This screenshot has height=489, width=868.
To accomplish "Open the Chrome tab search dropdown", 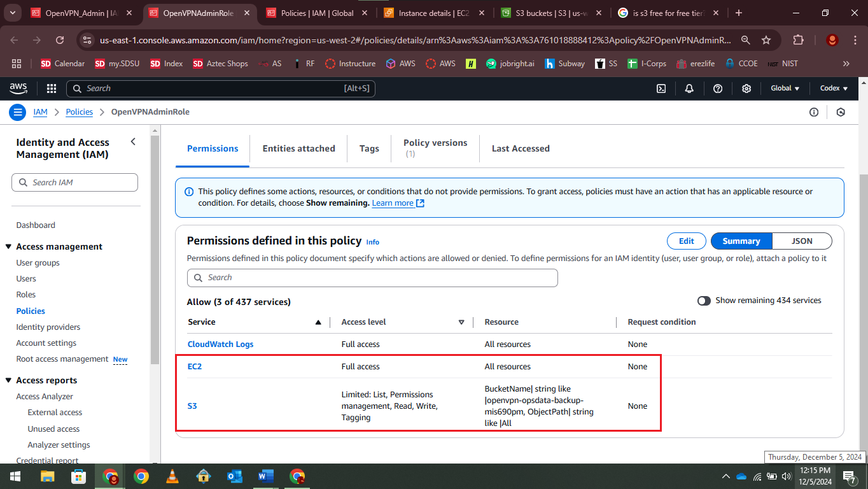I will [x=14, y=13].
